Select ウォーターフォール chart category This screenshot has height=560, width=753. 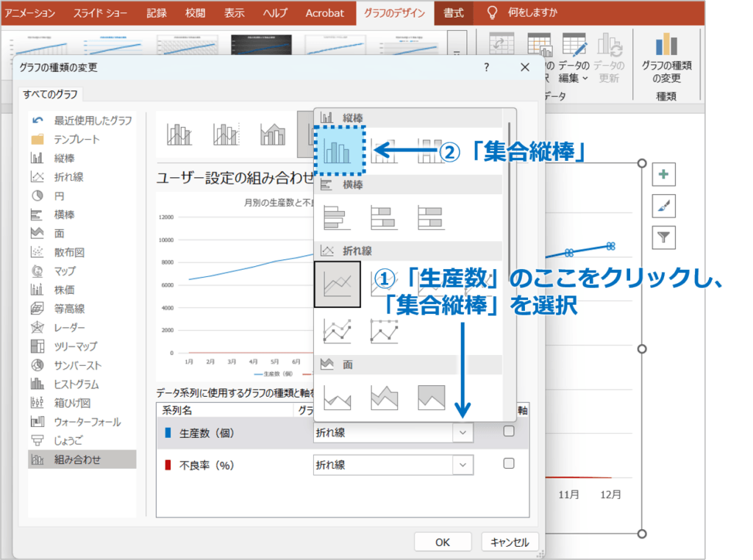(x=82, y=422)
